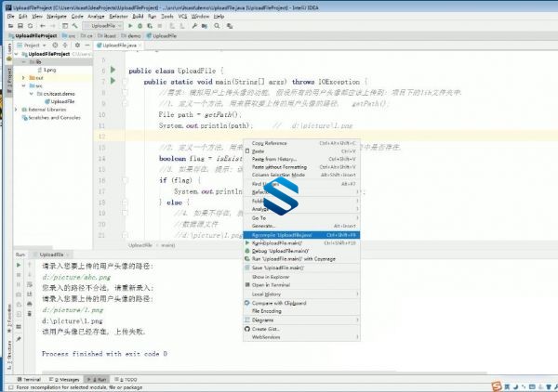Collapse the lib folder node
558x392 pixels.
coord(24,62)
